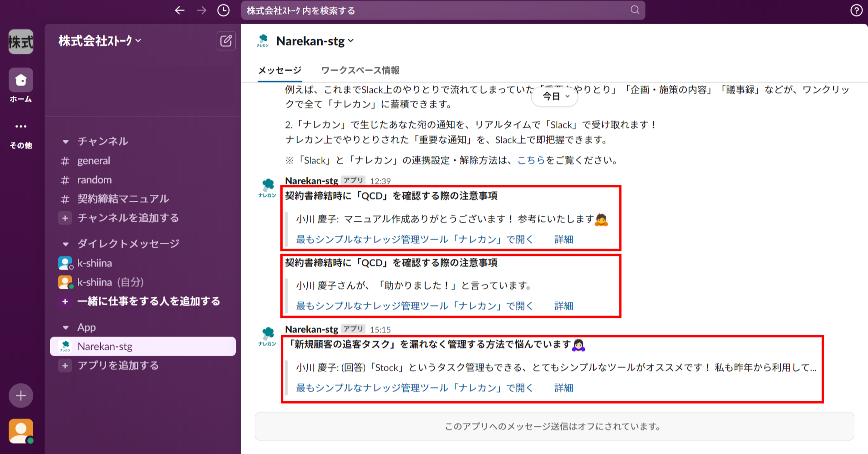This screenshot has height=454, width=868.
Task: Open your profile avatar at the bottom of the rail
Action: pyautogui.click(x=21, y=431)
